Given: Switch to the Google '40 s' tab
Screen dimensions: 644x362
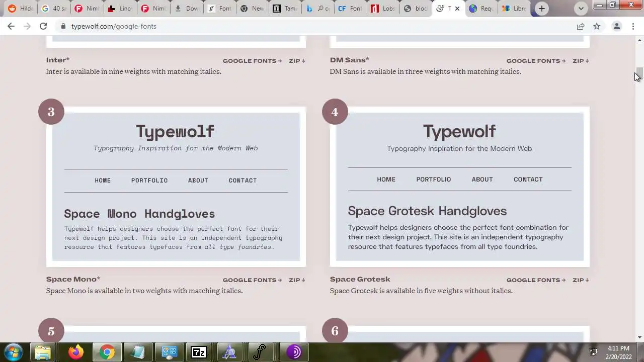Looking at the screenshot, I should point(53,9).
